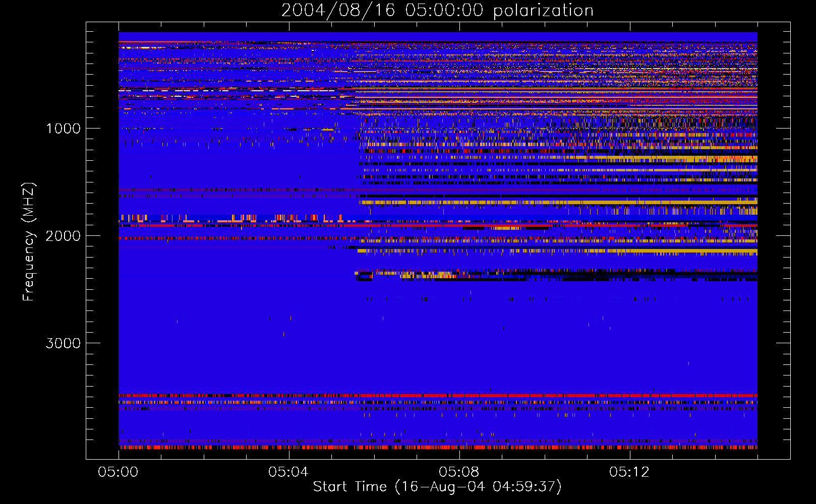Select the 1000 frequency axis label

(x=63, y=129)
